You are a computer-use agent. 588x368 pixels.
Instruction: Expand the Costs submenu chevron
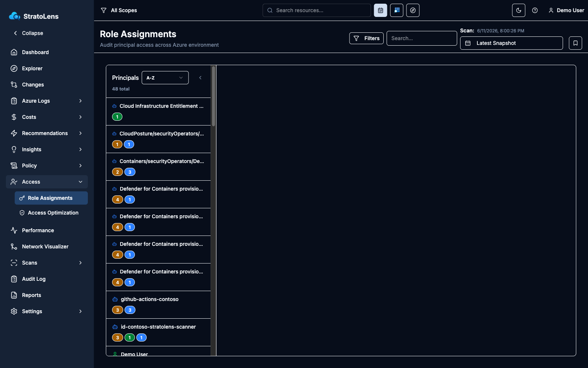[80, 117]
